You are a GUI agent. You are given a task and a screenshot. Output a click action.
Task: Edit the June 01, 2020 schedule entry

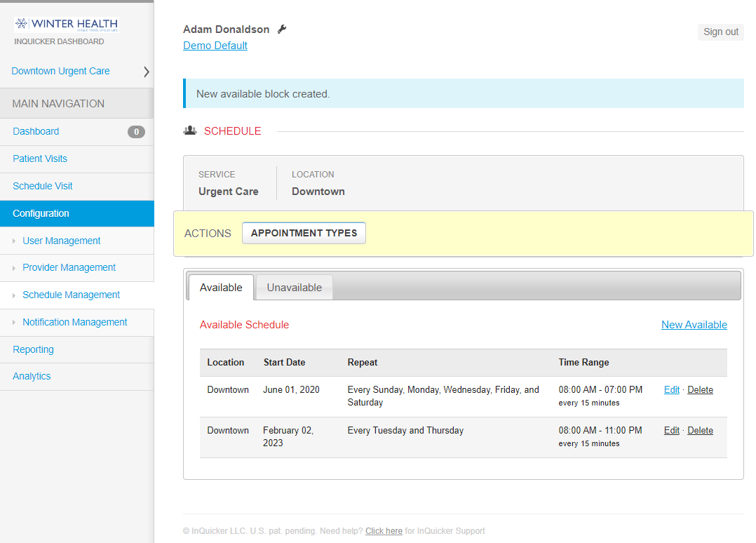[671, 389]
